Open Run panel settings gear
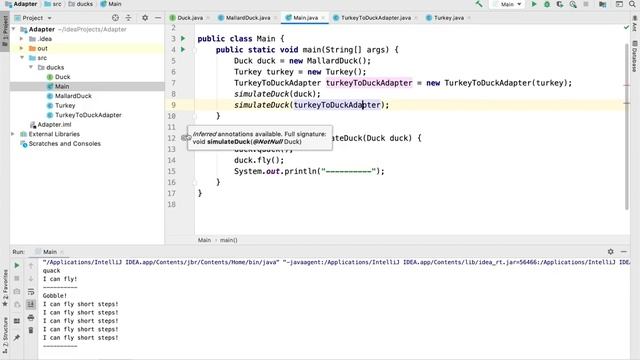Viewport: 640px width, 360px height. tap(611, 252)
